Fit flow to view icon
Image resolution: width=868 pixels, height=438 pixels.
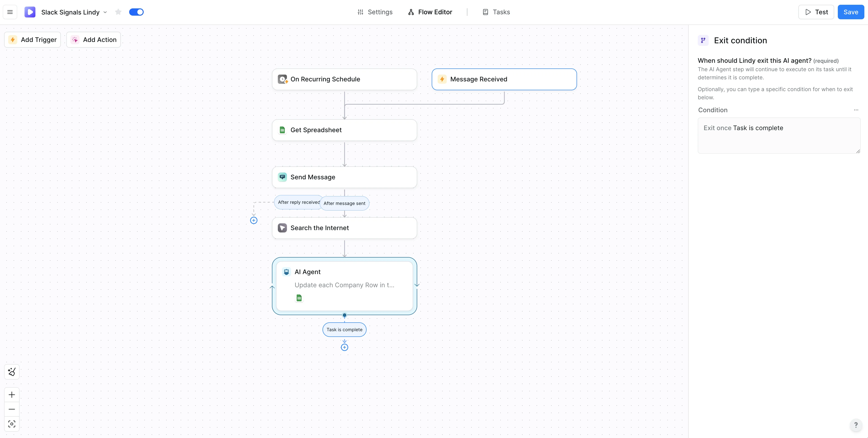pyautogui.click(x=12, y=424)
